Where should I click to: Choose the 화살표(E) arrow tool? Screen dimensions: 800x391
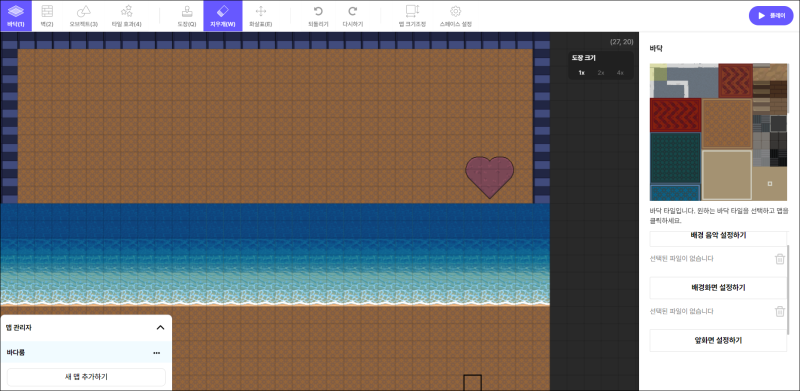coord(261,16)
